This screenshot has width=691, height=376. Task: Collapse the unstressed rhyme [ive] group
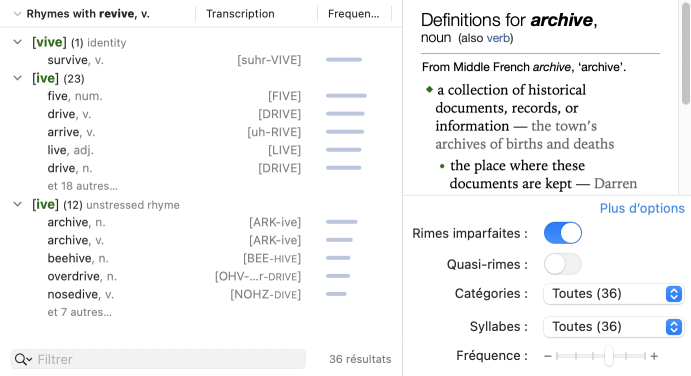click(18, 205)
